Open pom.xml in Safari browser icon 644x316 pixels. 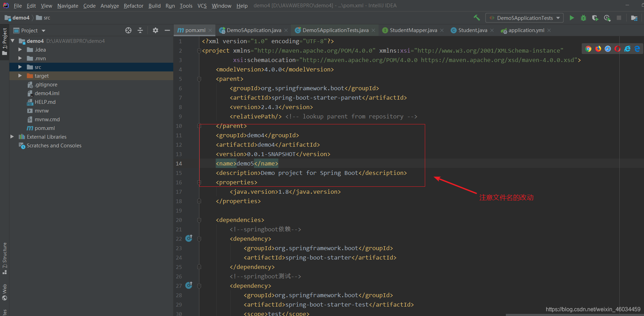pos(608,49)
